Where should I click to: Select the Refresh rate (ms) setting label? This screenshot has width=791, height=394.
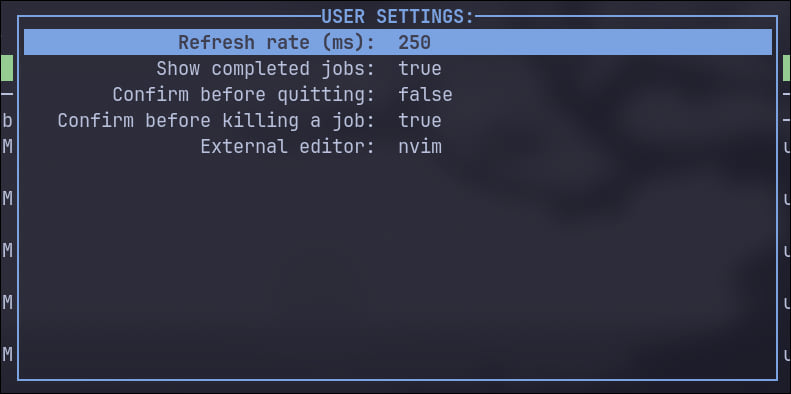pos(276,42)
